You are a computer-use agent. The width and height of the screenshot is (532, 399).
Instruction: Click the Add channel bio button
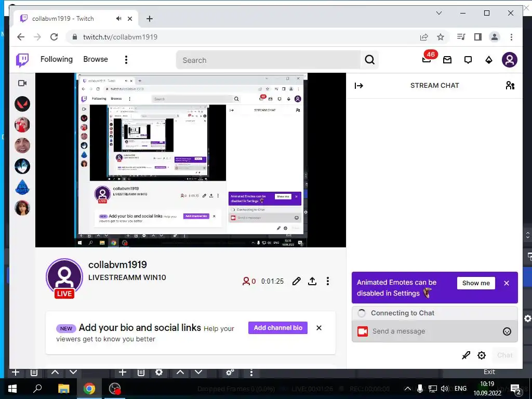pyautogui.click(x=278, y=328)
